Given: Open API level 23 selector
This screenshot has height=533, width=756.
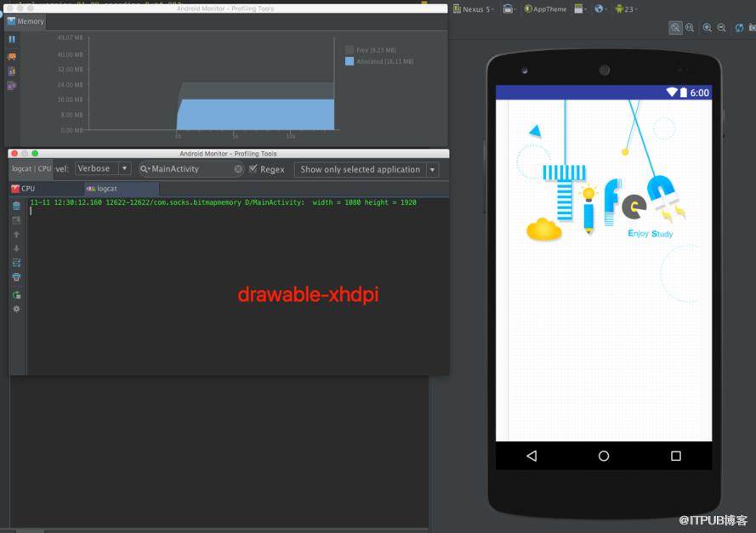Looking at the screenshot, I should coord(626,9).
